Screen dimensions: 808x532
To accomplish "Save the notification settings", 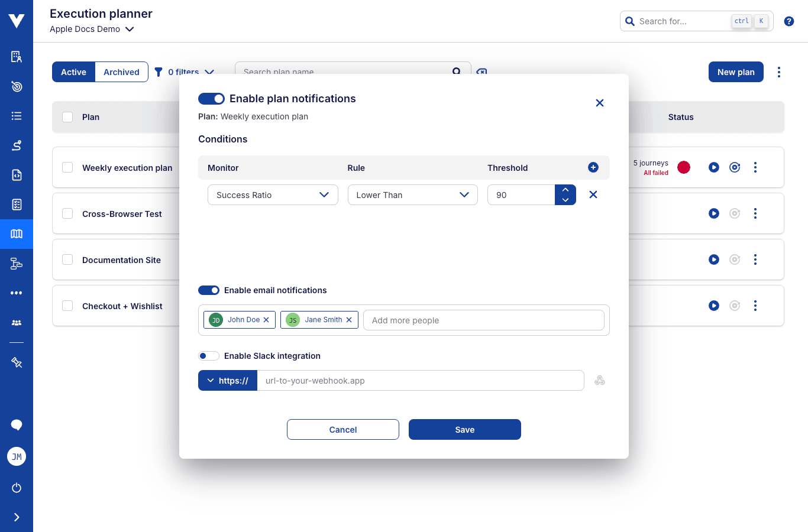I will pyautogui.click(x=464, y=429).
